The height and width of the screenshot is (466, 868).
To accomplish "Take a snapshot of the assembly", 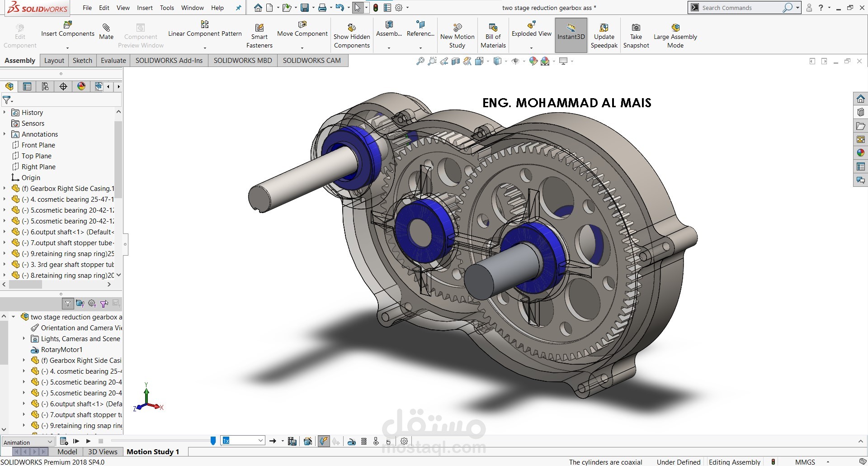I will [636, 35].
